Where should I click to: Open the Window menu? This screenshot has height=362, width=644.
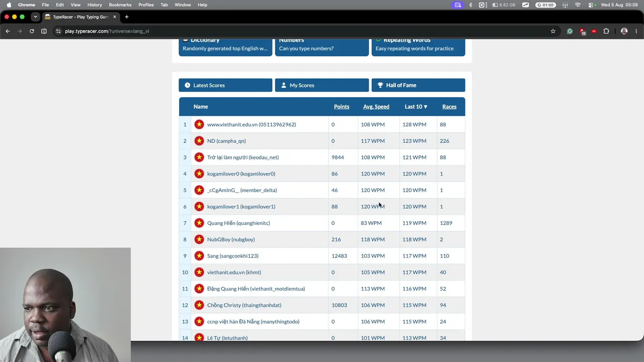click(183, 5)
